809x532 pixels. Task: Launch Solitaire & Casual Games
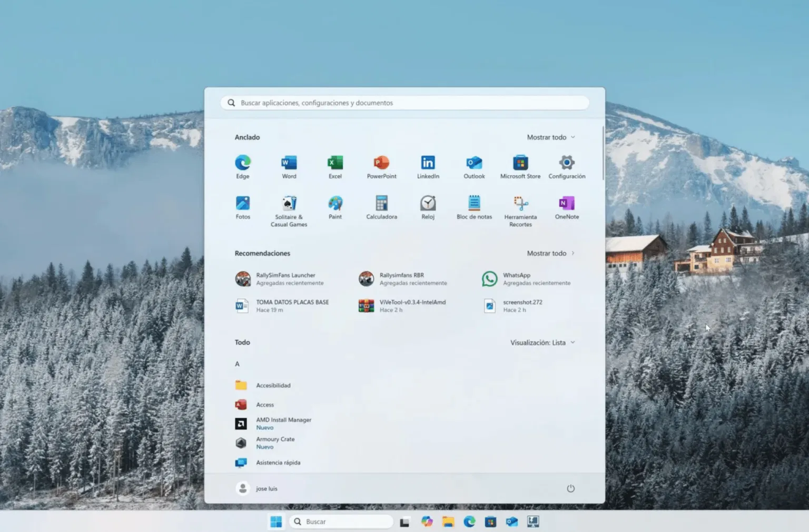click(289, 211)
